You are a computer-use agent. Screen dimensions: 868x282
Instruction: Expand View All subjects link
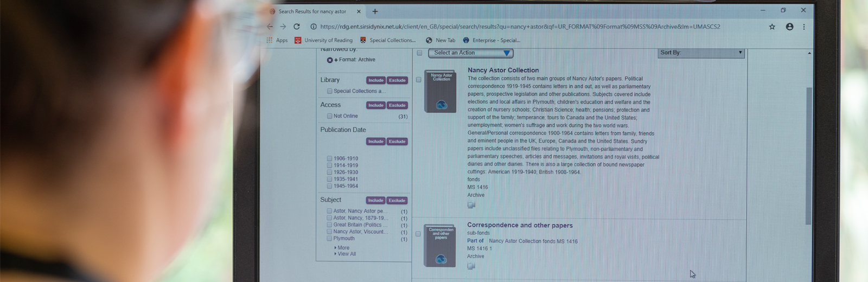click(346, 254)
